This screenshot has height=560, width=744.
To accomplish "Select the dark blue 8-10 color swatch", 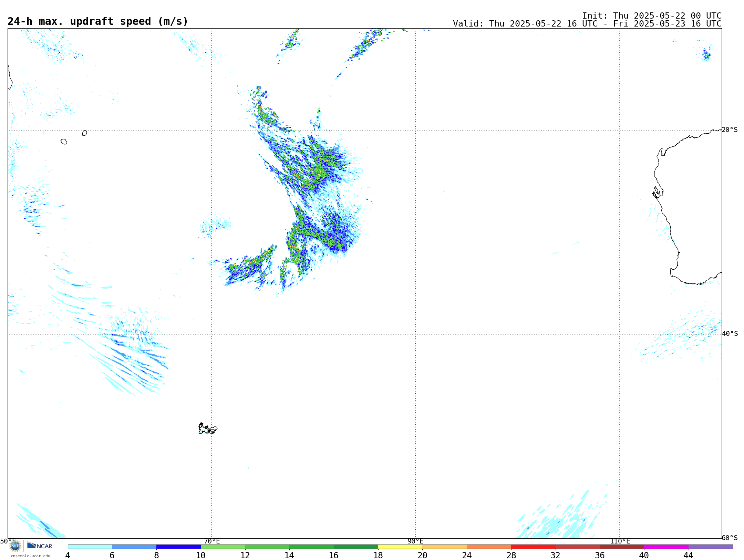I will click(x=179, y=547).
